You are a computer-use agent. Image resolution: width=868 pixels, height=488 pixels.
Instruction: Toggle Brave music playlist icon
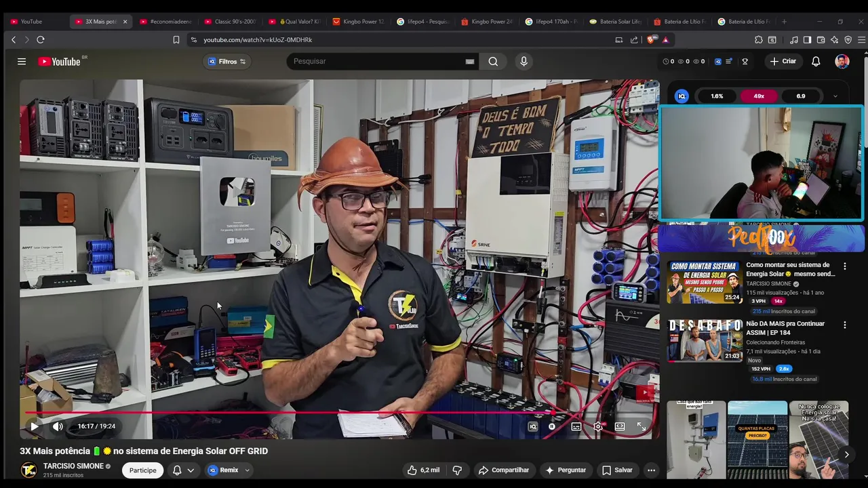(x=793, y=40)
